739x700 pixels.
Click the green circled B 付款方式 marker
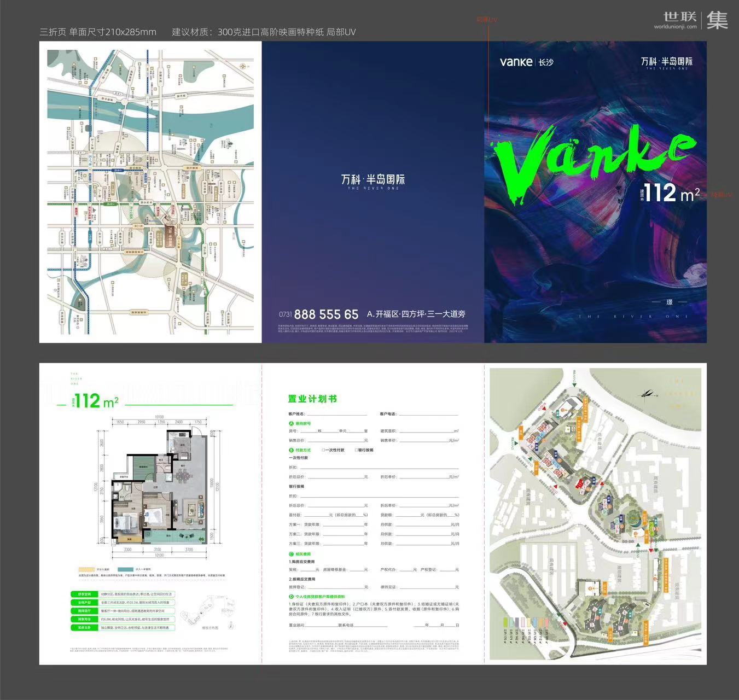click(x=291, y=450)
